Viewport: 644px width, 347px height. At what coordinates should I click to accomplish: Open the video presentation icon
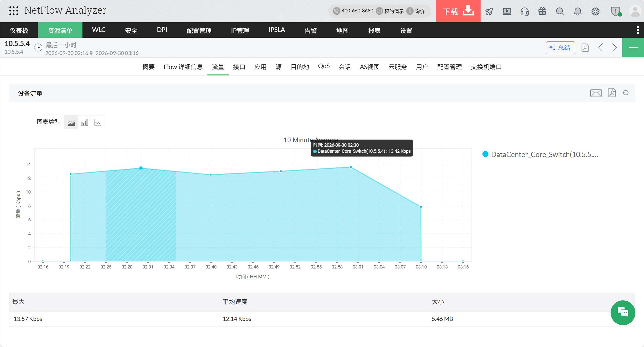(x=507, y=11)
